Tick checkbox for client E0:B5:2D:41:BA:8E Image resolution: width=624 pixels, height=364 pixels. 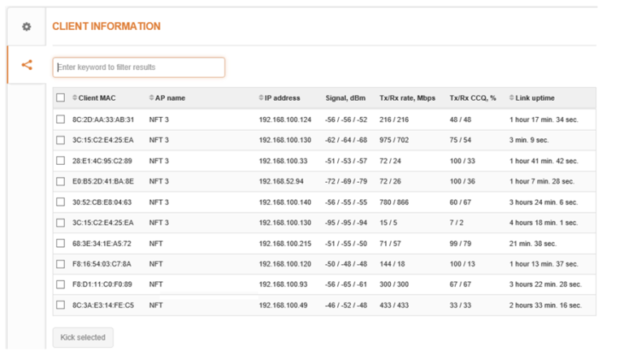pyautogui.click(x=61, y=181)
